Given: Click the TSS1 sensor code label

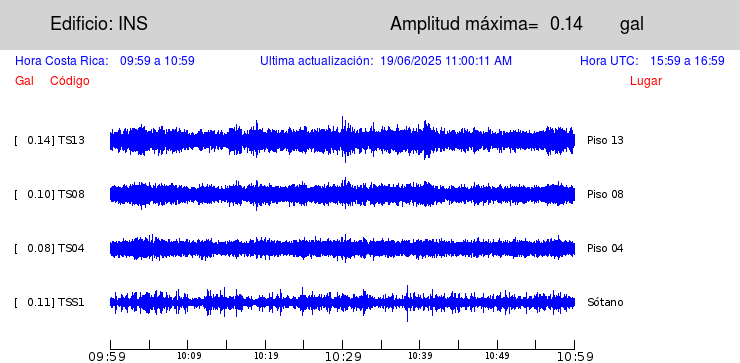Looking at the screenshot, I should pyautogui.click(x=71, y=302).
